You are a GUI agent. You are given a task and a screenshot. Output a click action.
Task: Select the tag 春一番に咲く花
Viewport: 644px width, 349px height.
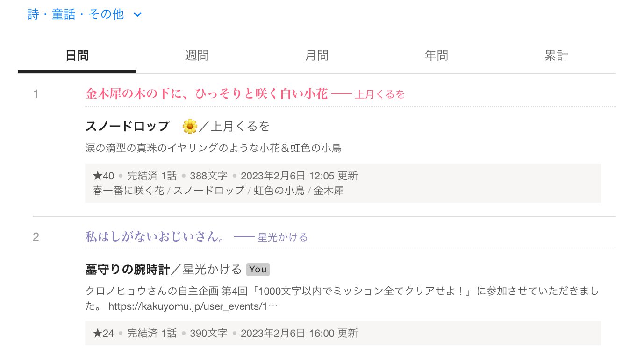[128, 191]
